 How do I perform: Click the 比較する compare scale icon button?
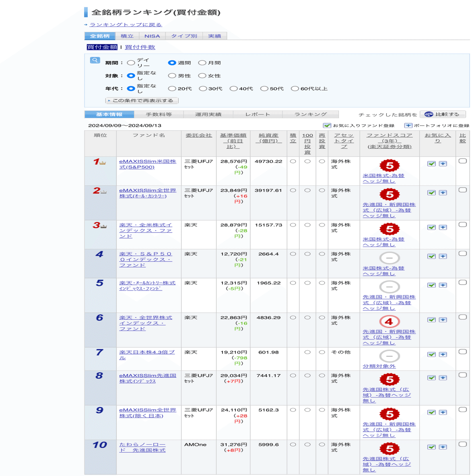click(x=429, y=114)
